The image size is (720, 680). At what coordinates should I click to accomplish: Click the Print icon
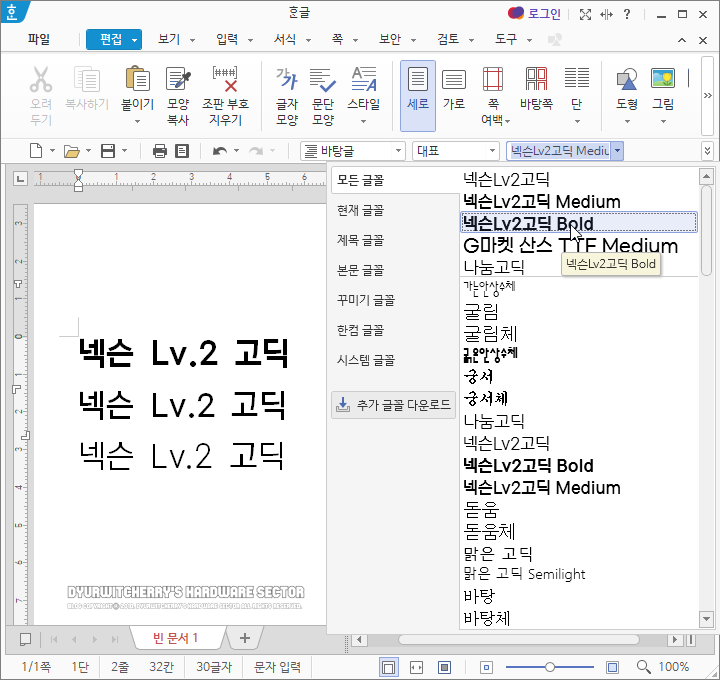point(159,151)
